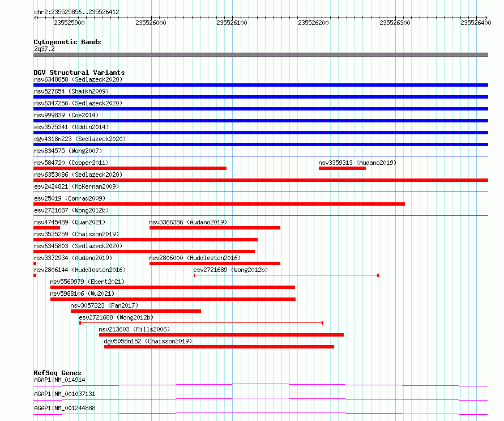Click the nsv6353086 (Sedlazeck2020) label
This screenshot has height=421, width=504.
pos(78,175)
